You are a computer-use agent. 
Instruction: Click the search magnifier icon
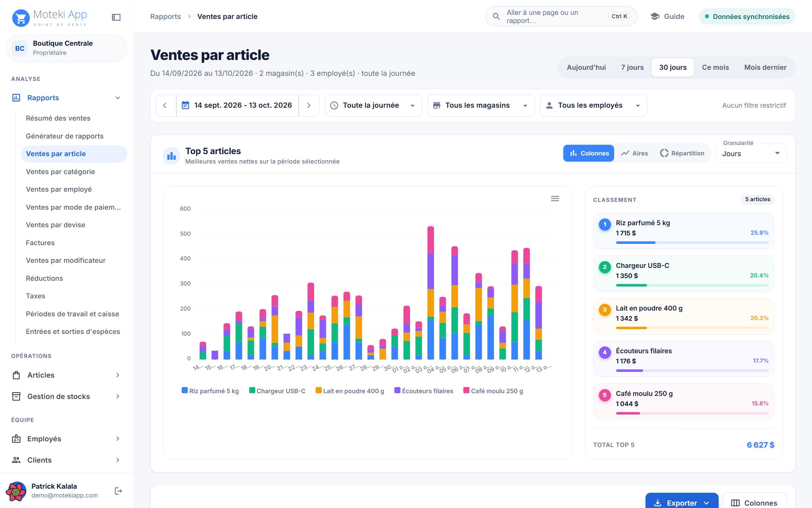(x=496, y=16)
